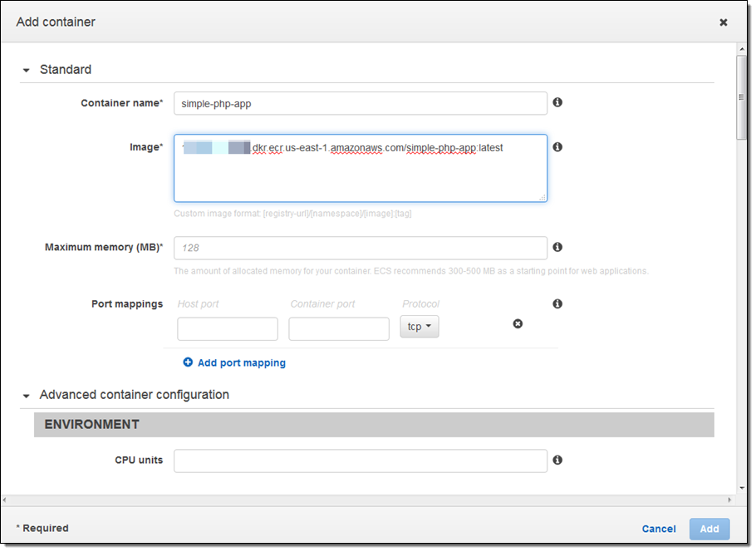This screenshot has height=552, width=756.
Task: Click info icon beside Image field
Action: pos(557,147)
